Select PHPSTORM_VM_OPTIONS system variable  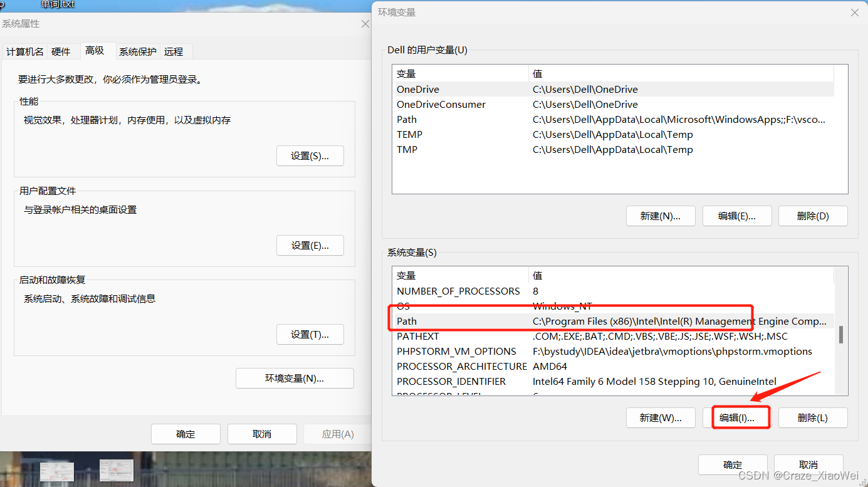613,352
